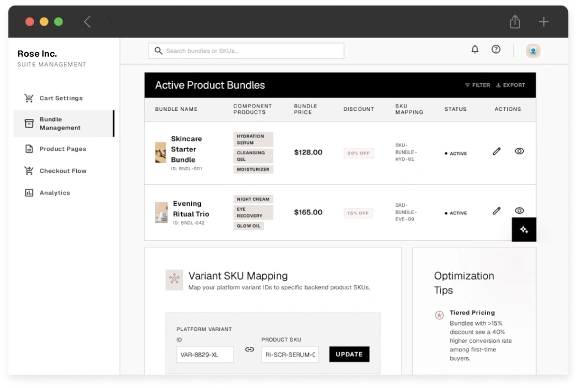Click the $165.00 bundle price
This screenshot has height=388, width=579.
pyautogui.click(x=308, y=212)
